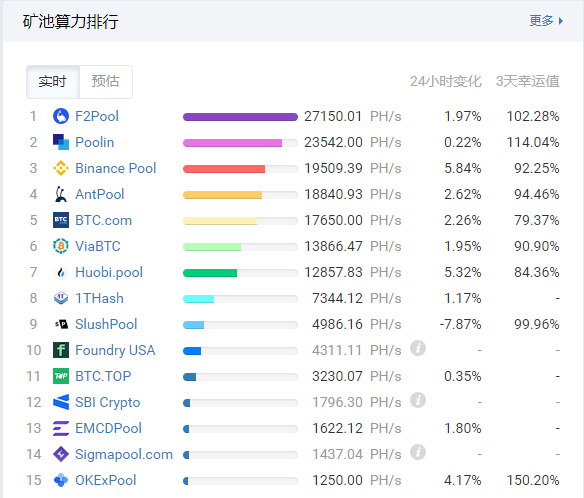This screenshot has height=498, width=584.
Task: Click info icon next to SBI Crypto hashrate
Action: click(x=418, y=400)
